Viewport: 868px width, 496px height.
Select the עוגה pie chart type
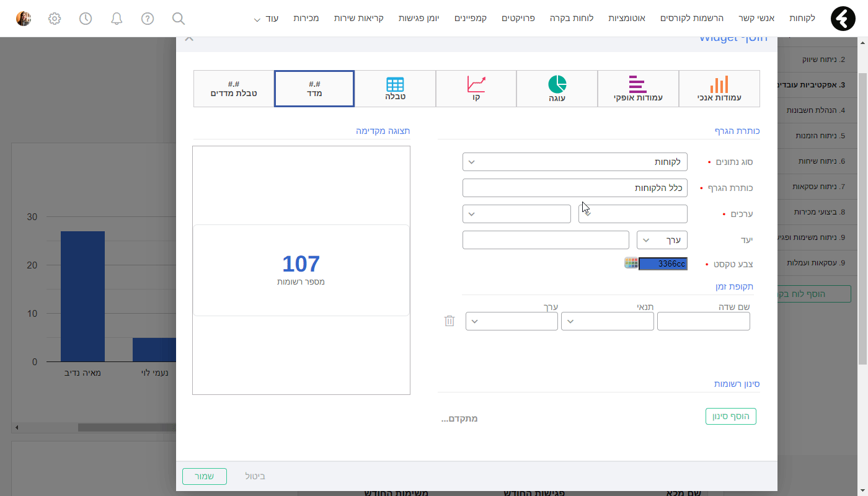click(557, 89)
